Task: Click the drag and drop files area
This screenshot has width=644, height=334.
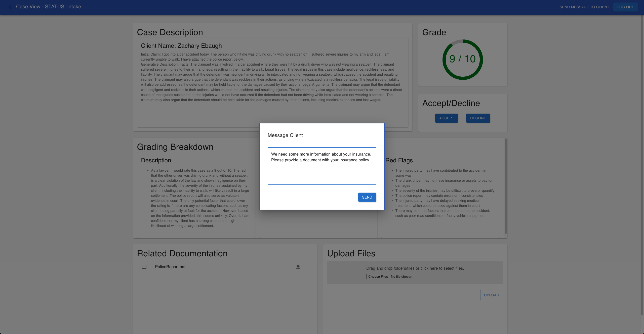Action: point(415,268)
